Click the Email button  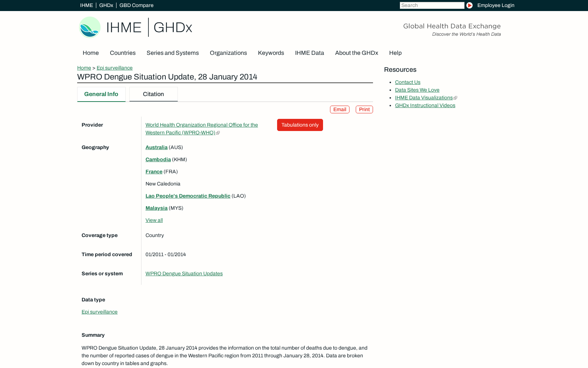(340, 110)
